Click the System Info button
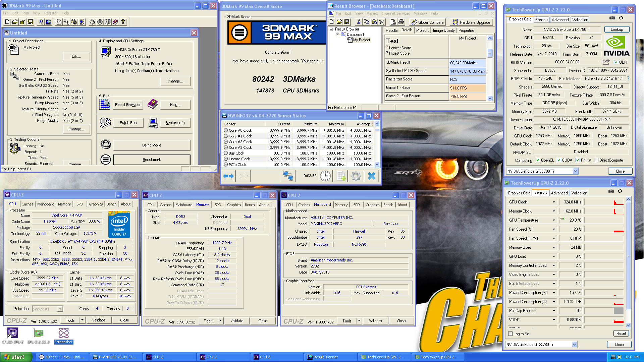644x362 pixels. coord(175,123)
